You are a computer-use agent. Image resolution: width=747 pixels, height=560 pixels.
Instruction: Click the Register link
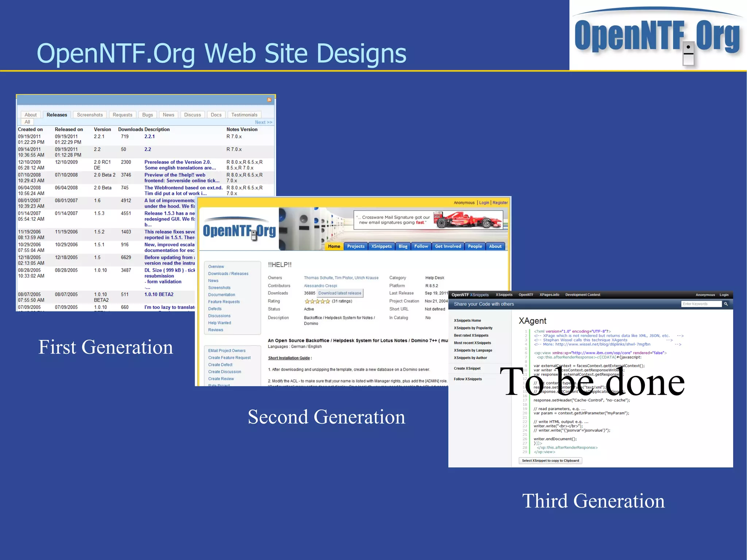[500, 203]
